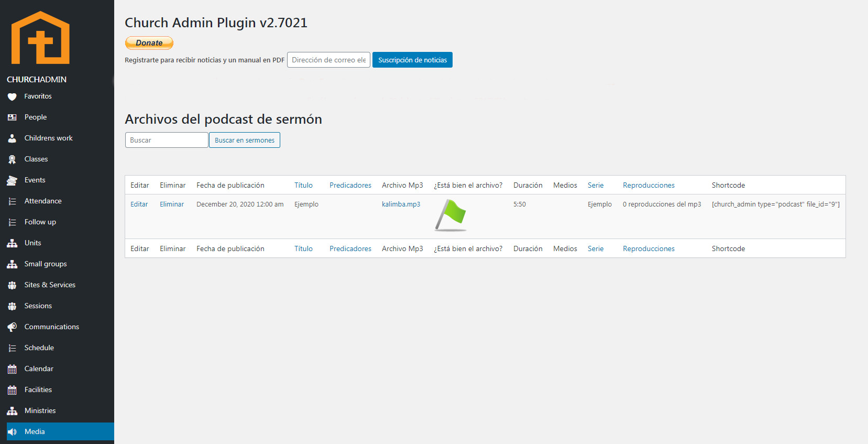This screenshot has width=868, height=444.
Task: Open Favoritos heart icon in sidebar
Action: pyautogui.click(x=12, y=96)
